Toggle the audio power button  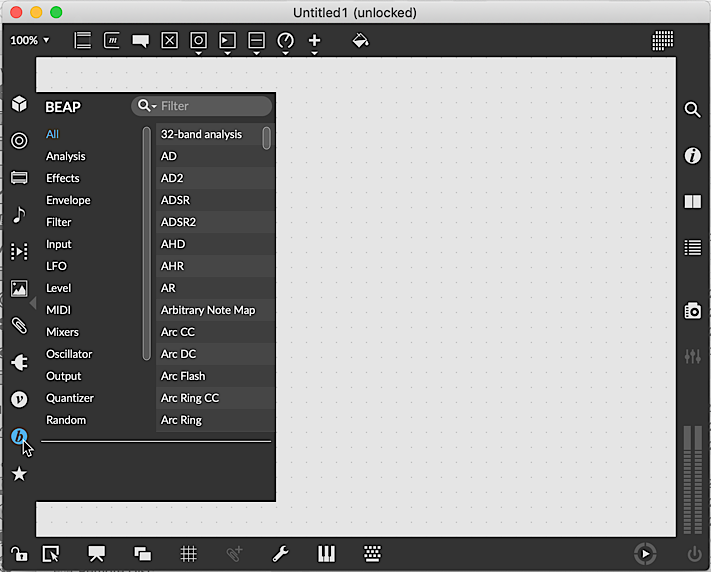tap(694, 553)
